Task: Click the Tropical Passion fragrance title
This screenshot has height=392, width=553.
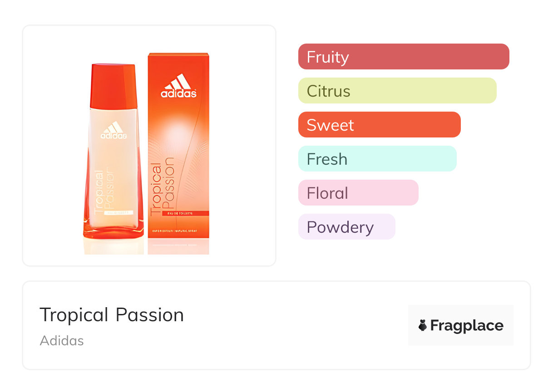Action: point(112,315)
